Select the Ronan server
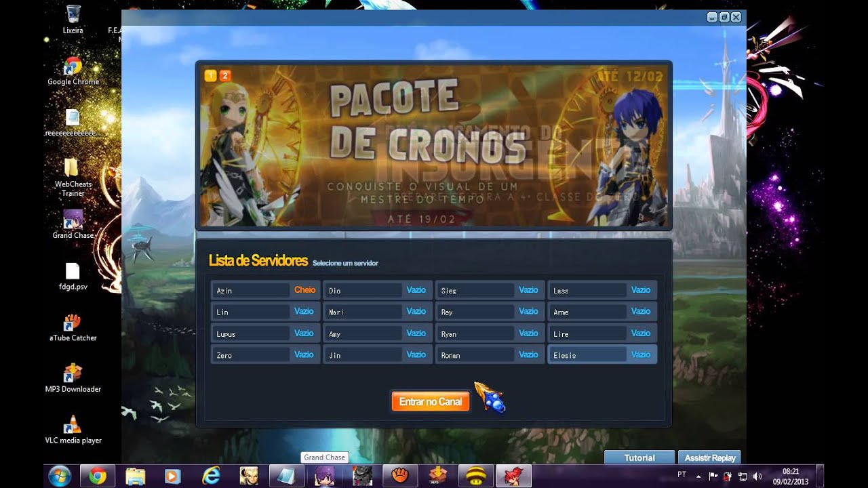Image resolution: width=868 pixels, height=488 pixels. coord(490,355)
